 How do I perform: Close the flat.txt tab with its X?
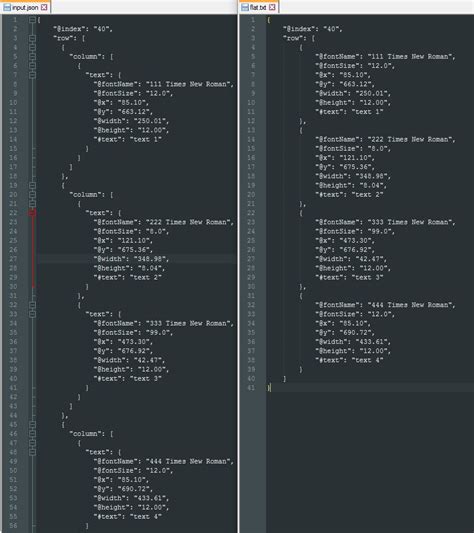pos(272,7)
